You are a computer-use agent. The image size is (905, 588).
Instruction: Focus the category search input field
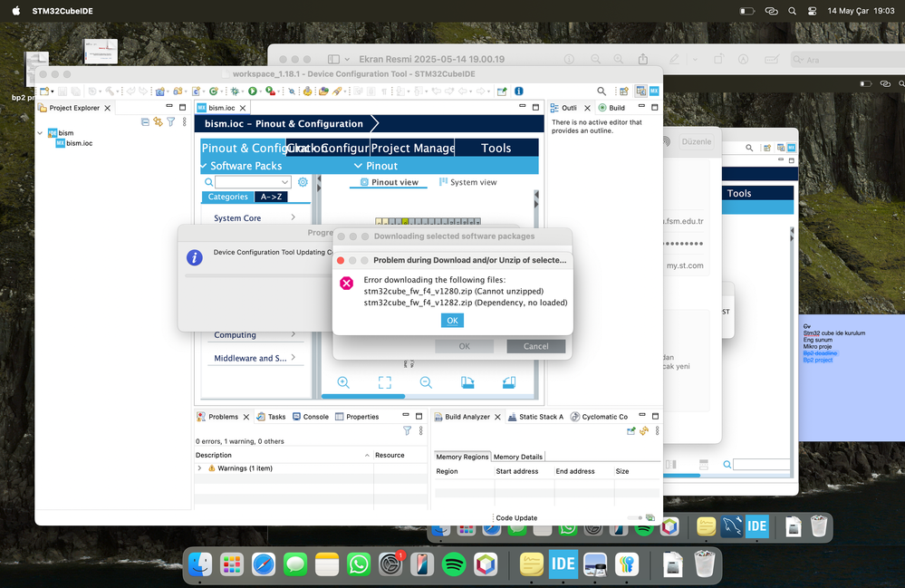[x=248, y=182]
